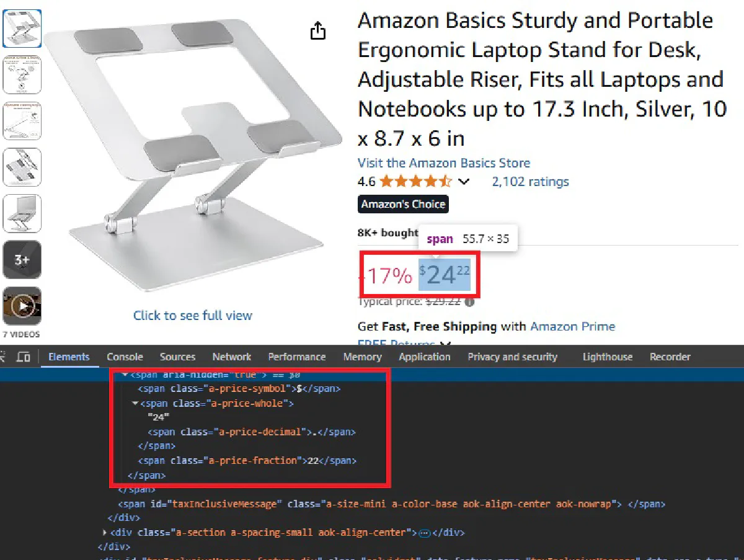744x560 pixels.
Task: Select the Lighthouse tab in DevTools
Action: [607, 357]
